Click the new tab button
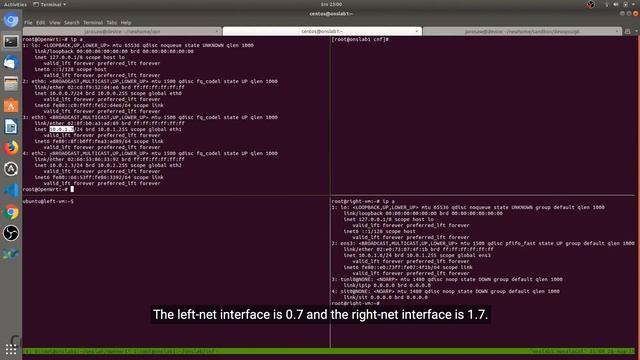The height and width of the screenshot is (360, 640). [628, 31]
